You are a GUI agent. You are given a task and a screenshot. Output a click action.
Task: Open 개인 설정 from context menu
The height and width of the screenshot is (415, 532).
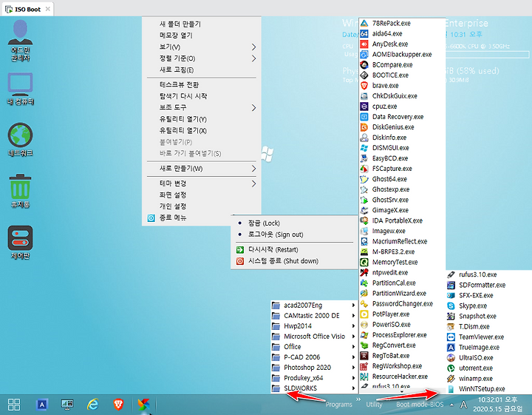click(202, 206)
